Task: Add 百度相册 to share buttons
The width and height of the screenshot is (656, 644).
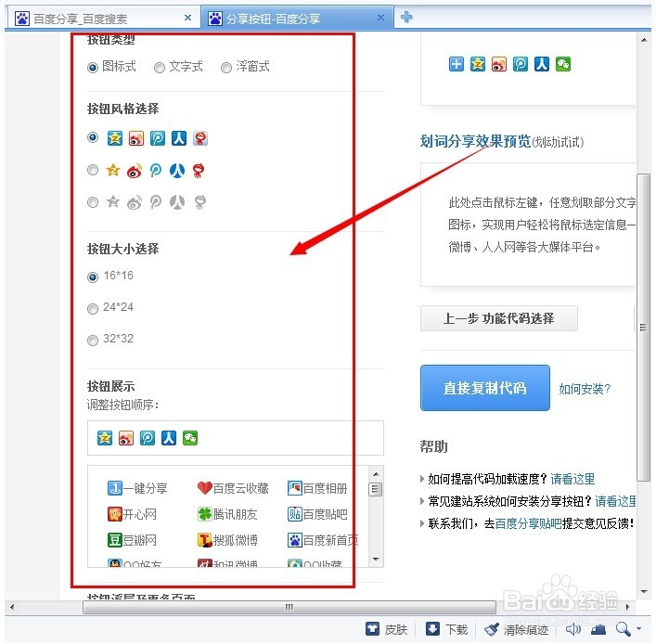Action: click(x=317, y=488)
